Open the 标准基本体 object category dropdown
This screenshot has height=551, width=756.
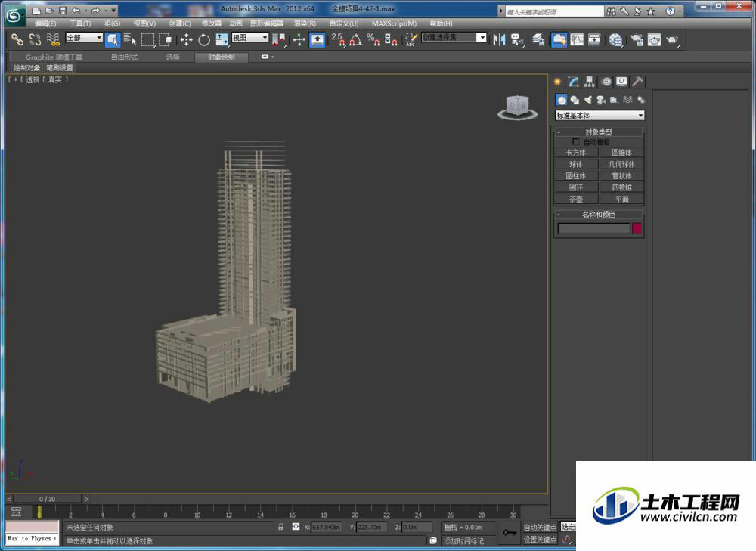(600, 115)
